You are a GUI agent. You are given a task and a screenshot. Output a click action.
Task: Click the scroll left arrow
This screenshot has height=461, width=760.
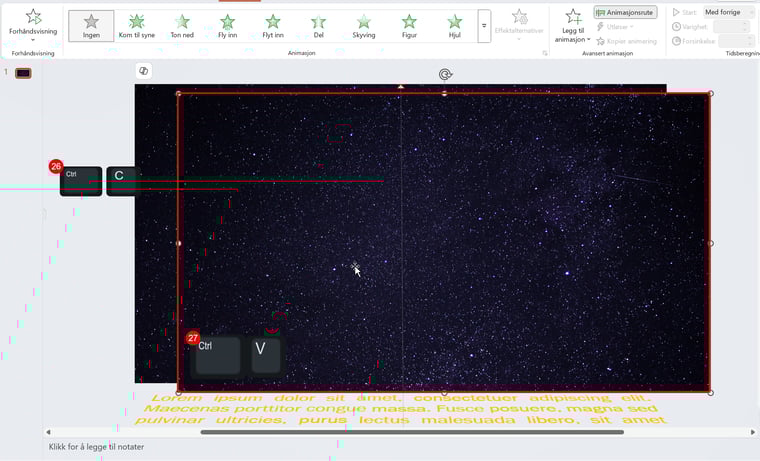pos(48,432)
